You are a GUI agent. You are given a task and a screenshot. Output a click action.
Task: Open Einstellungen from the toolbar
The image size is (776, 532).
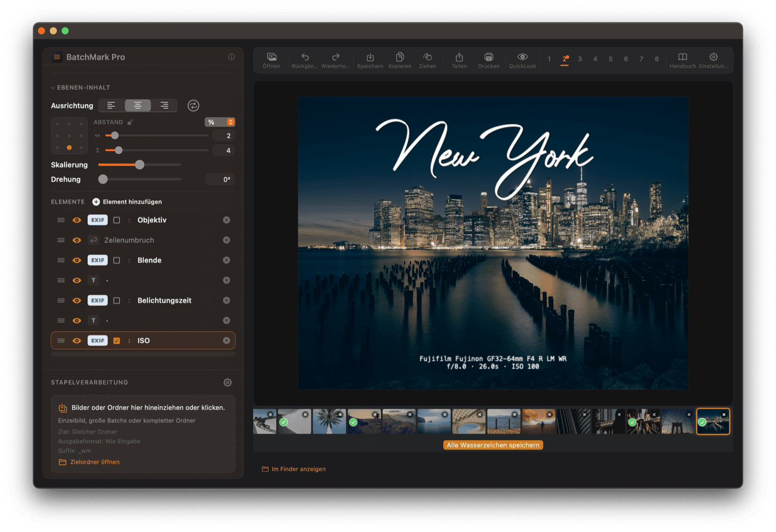click(x=713, y=57)
